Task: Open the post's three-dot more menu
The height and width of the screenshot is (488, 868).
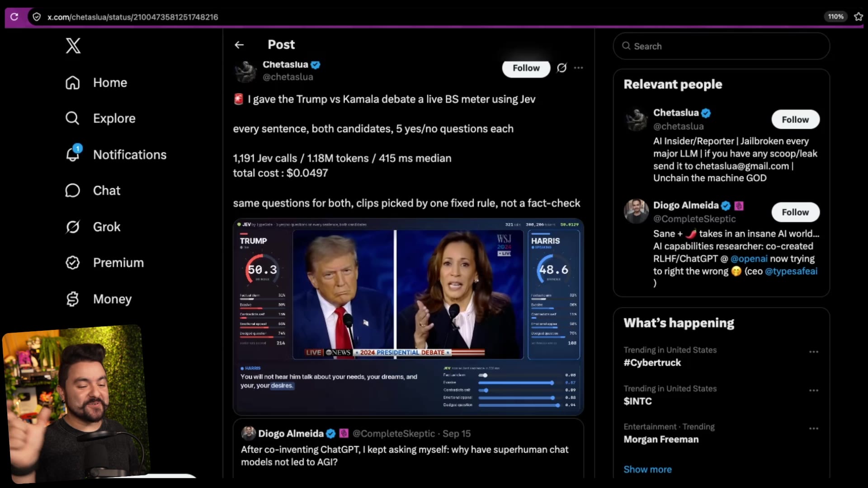Action: click(578, 68)
